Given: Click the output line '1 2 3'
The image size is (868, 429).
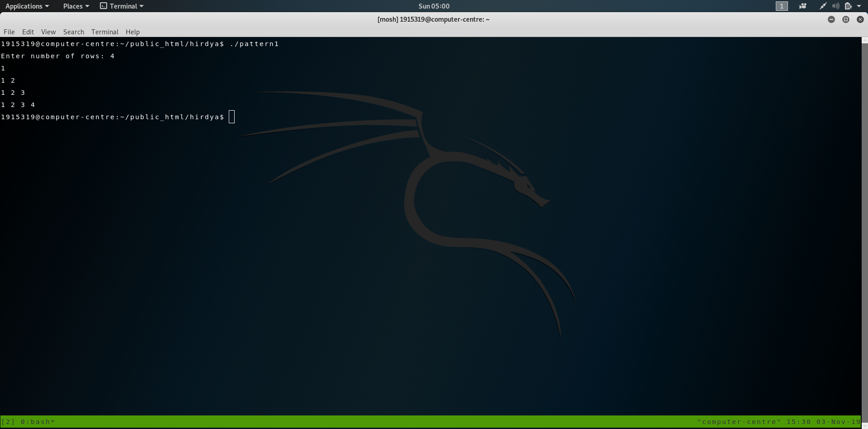Looking at the screenshot, I should 13,93.
